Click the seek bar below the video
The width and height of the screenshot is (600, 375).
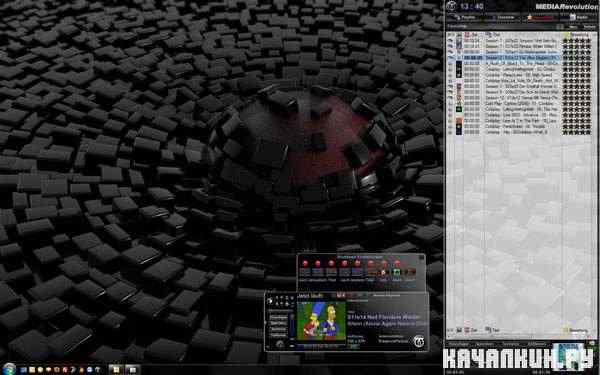click(321, 346)
